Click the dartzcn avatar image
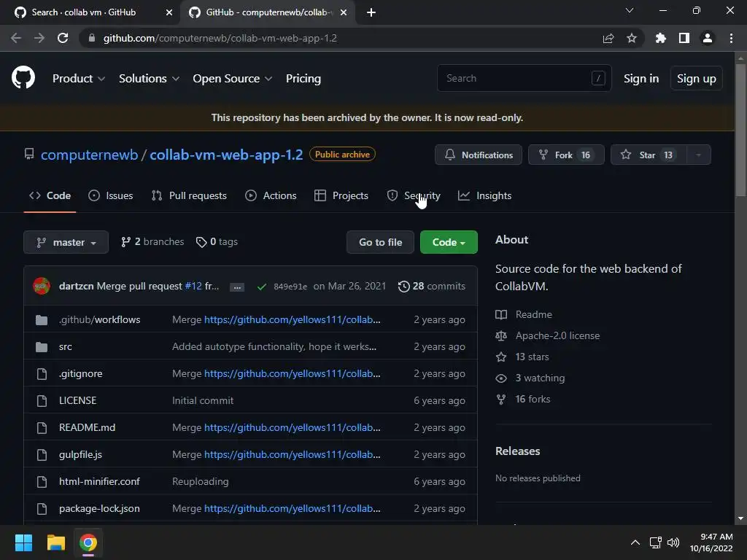 click(42, 286)
